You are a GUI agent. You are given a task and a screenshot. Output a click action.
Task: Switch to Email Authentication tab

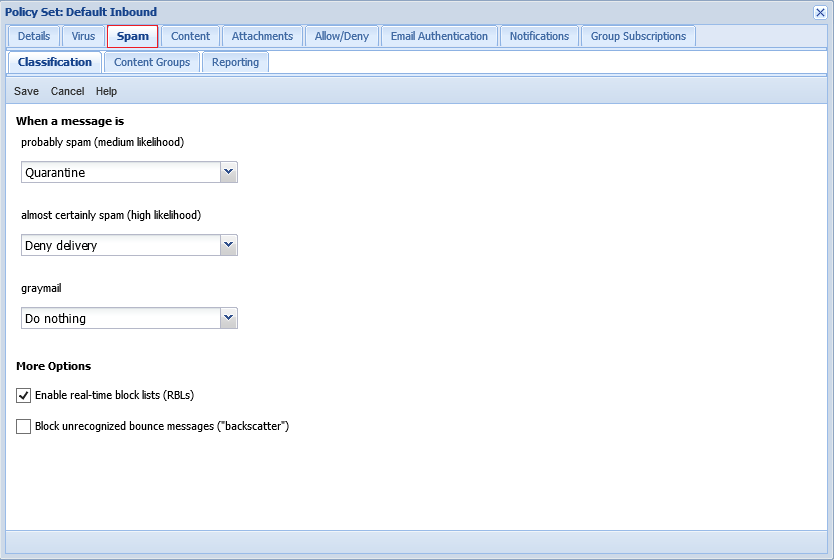439,36
